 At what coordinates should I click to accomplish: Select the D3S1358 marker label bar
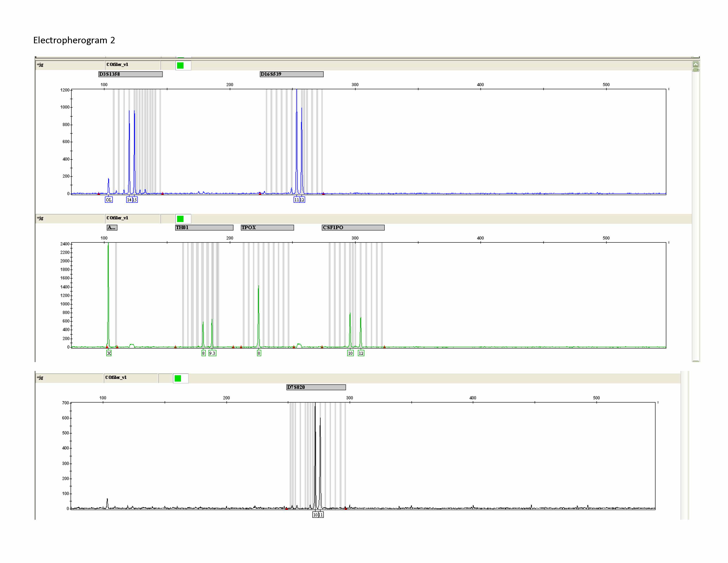click(x=130, y=74)
